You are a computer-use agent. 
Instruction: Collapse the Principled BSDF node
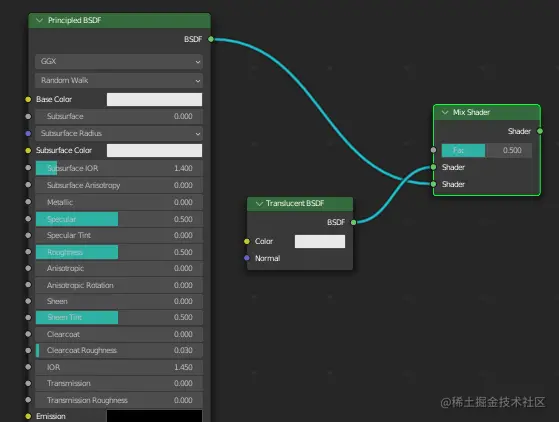click(x=40, y=21)
